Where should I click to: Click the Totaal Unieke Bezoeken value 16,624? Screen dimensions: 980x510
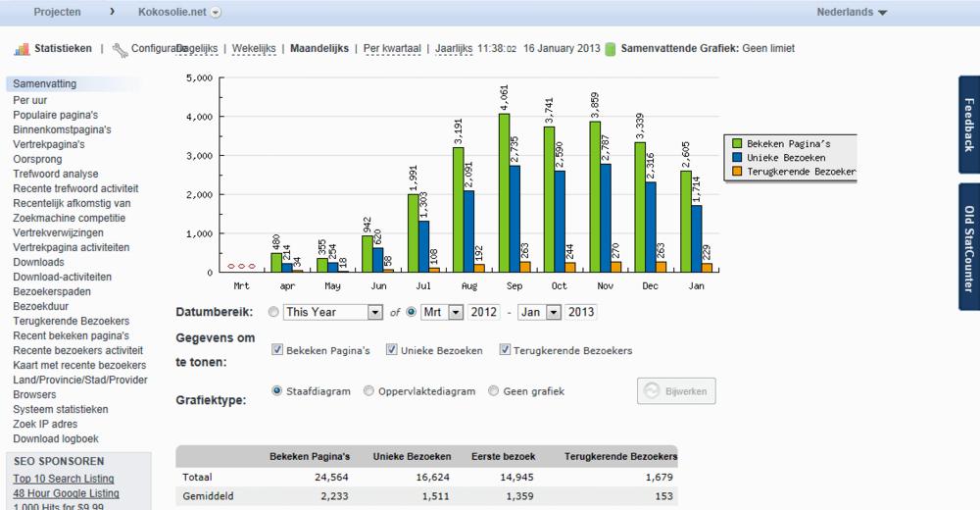click(432, 477)
